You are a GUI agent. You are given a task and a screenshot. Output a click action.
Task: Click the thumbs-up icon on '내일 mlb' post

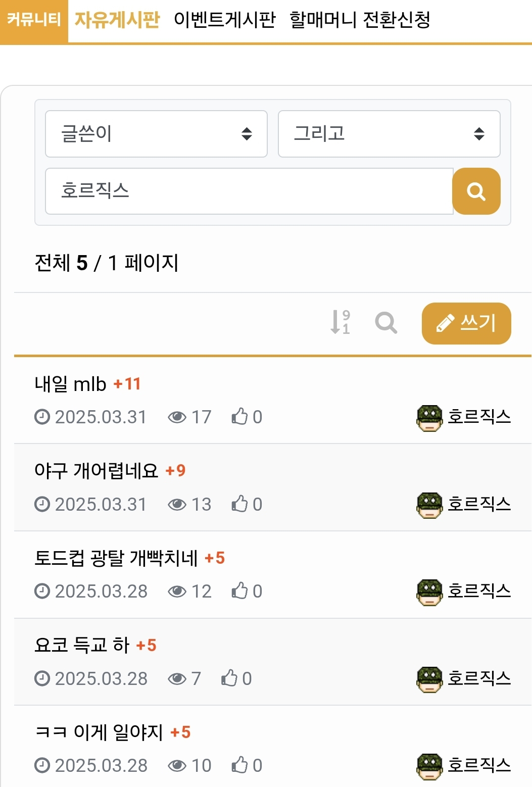point(239,417)
